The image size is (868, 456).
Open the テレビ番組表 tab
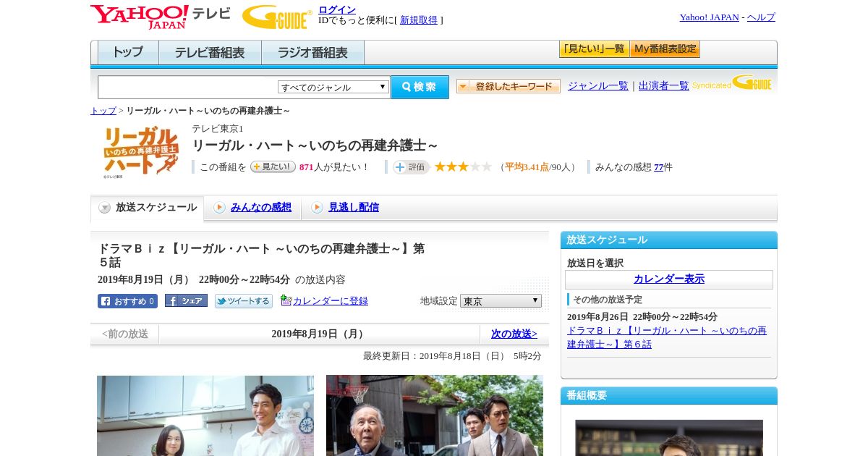click(210, 53)
